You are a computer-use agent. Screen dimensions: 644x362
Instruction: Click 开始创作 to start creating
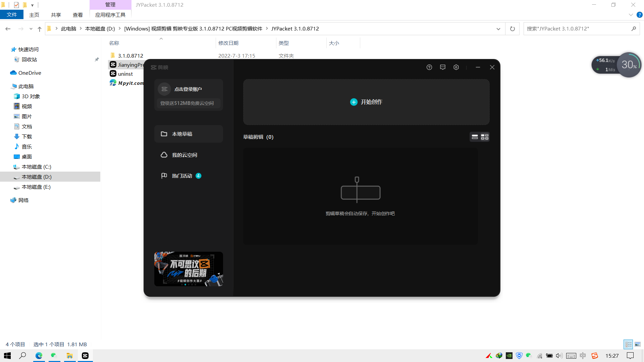coord(366,102)
